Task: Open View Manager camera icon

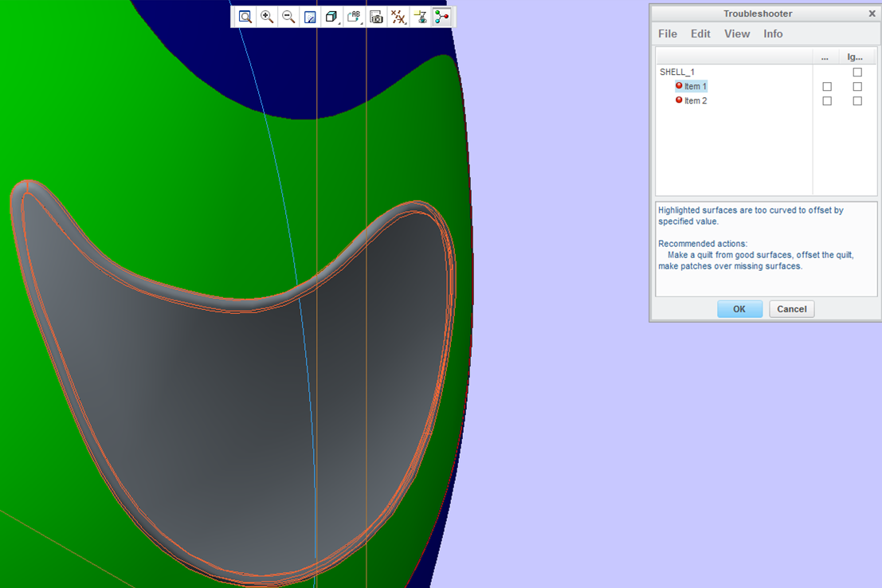Action: [x=376, y=17]
